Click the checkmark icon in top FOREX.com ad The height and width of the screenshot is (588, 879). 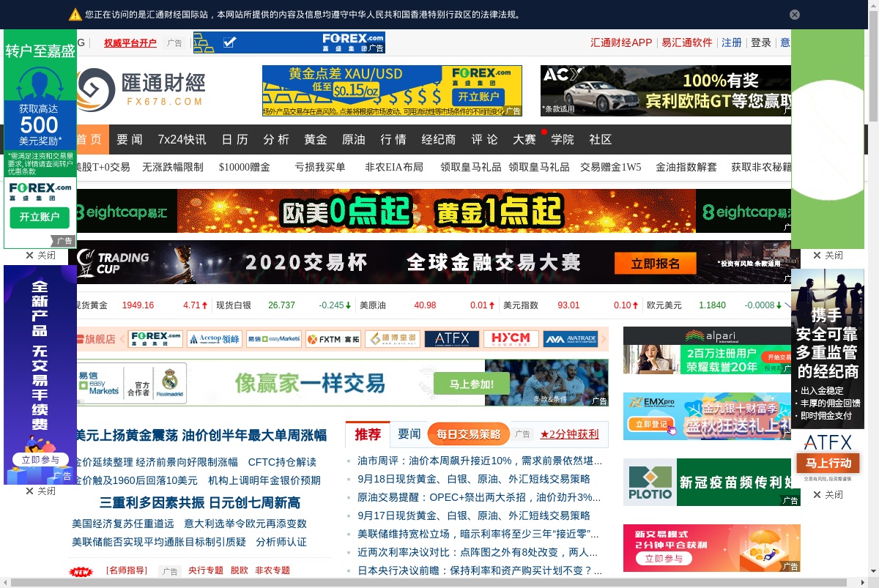click(229, 43)
